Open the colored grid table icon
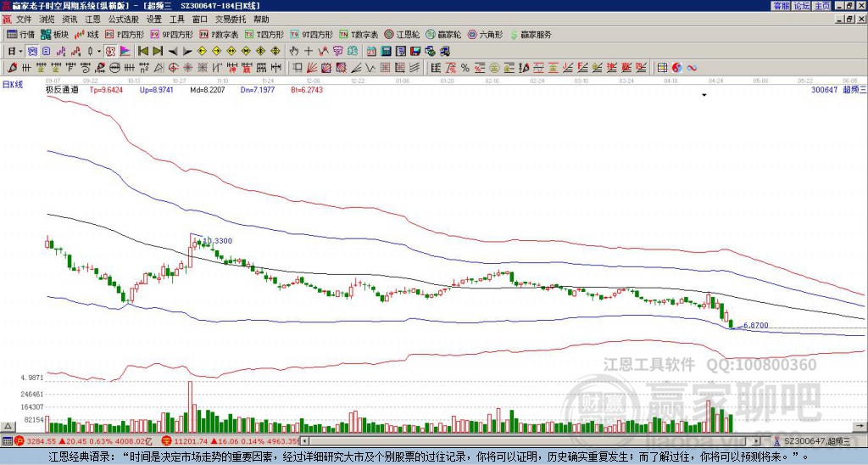The width and height of the screenshot is (868, 465). pyautogui.click(x=662, y=68)
